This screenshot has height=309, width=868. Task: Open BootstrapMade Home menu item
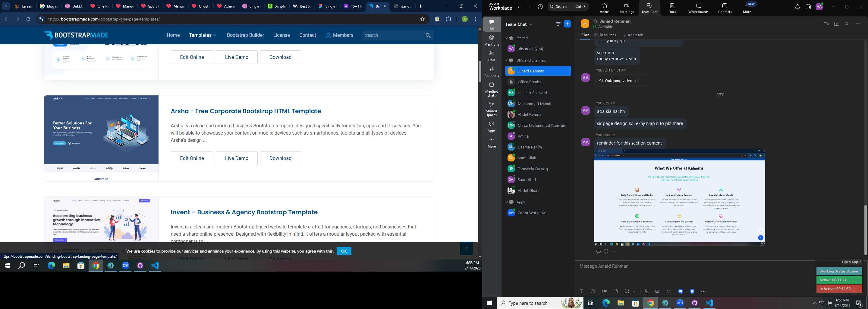[x=173, y=35]
